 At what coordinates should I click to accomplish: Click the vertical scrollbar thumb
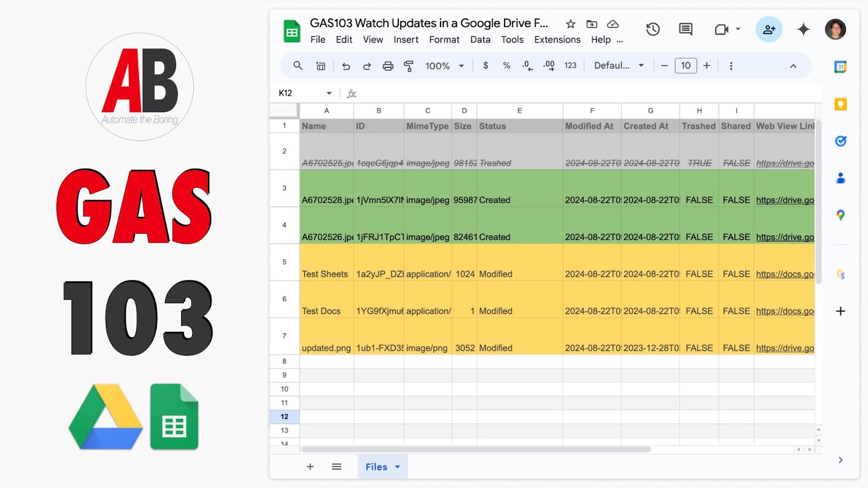coord(819,202)
